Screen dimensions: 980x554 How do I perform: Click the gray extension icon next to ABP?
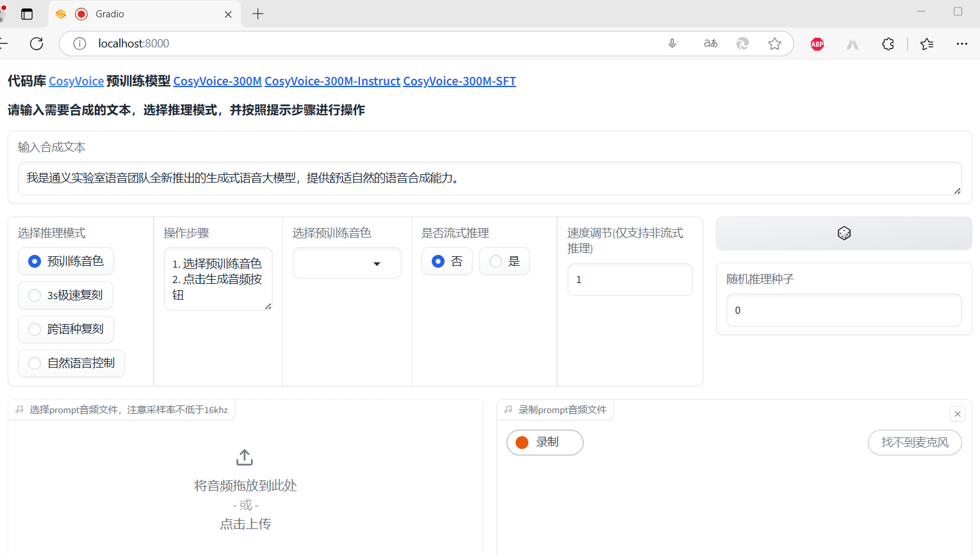coord(853,44)
